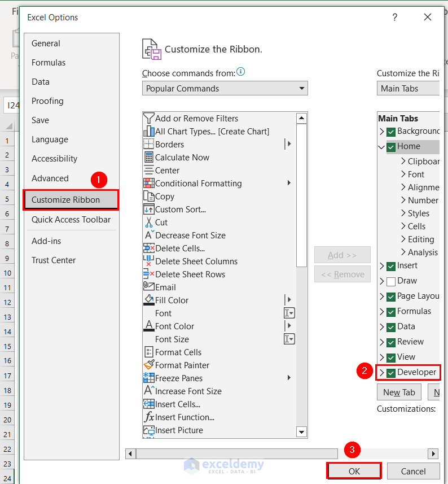The image size is (448, 484).
Task: Toggle the Formulas tab checkbox
Action: coord(391,312)
